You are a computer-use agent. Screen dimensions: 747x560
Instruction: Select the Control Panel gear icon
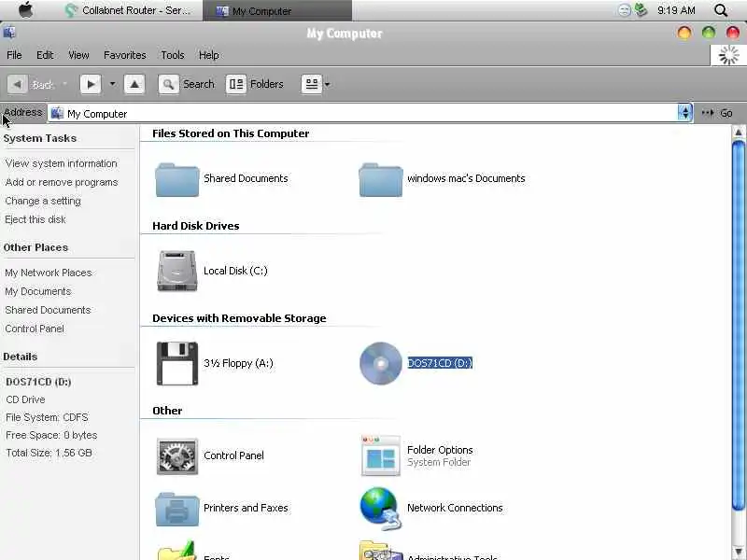point(177,456)
